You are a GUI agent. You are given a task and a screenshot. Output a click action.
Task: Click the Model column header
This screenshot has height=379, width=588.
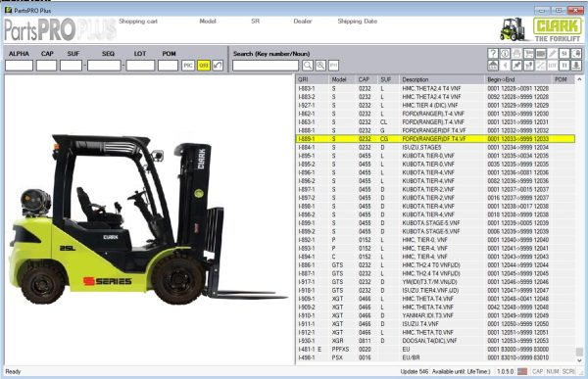[342, 79]
